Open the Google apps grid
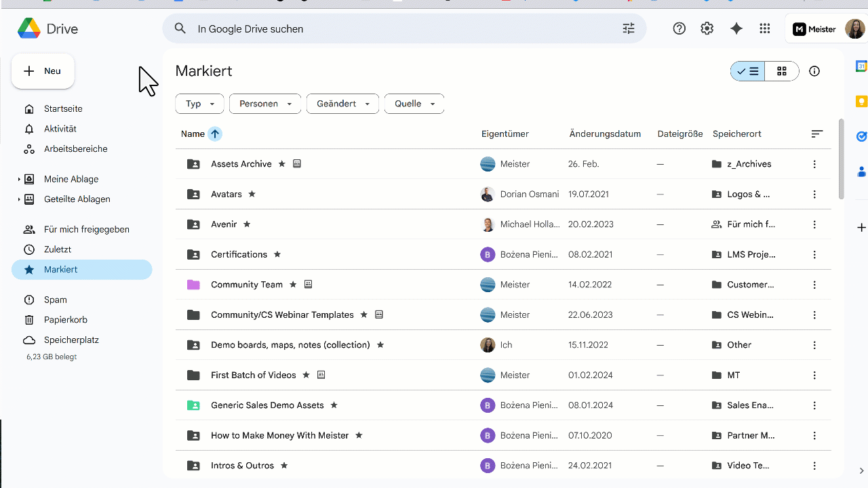This screenshot has width=868, height=488. coord(765,28)
